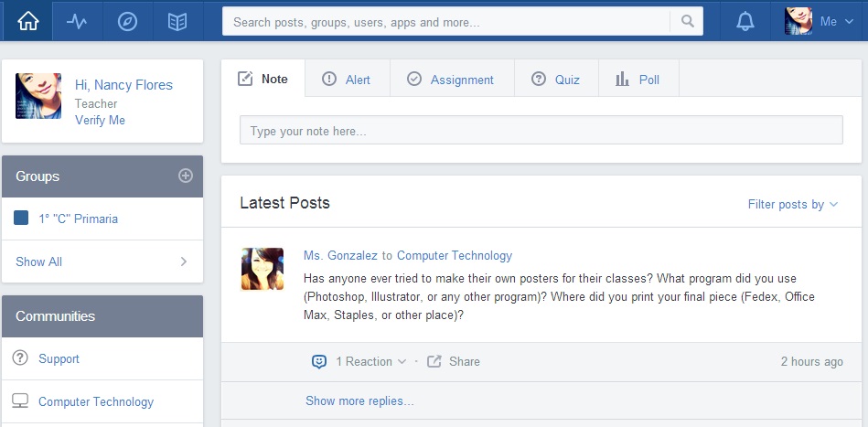The height and width of the screenshot is (427, 868).
Task: Click the Communities section header
Action: (x=102, y=316)
